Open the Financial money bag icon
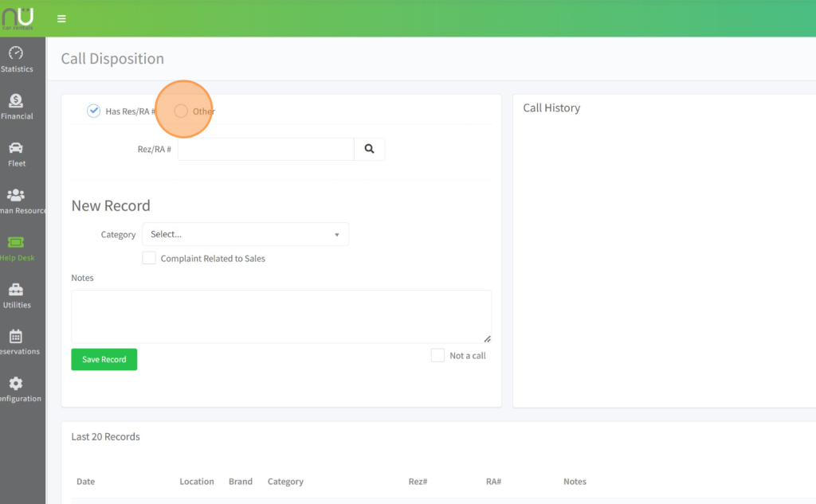The image size is (816, 504). click(x=16, y=101)
